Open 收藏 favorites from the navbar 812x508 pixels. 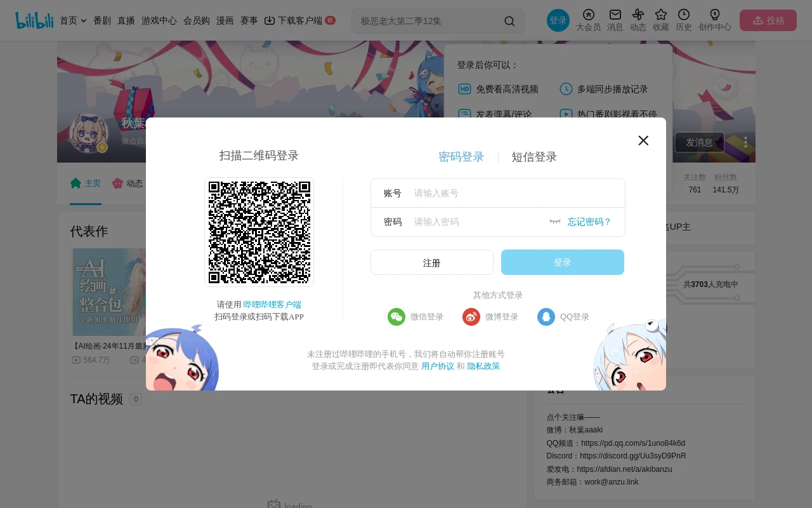[x=660, y=20]
